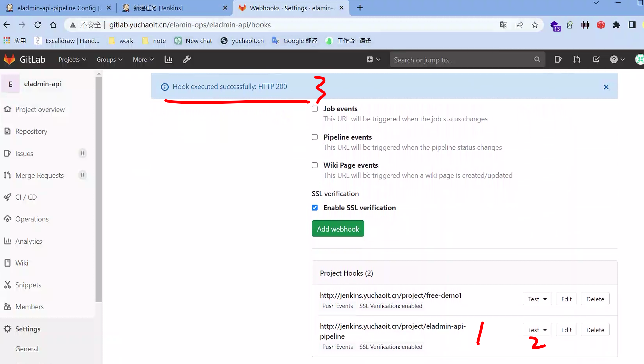Uncheck Enable SSL verification
This screenshot has width=644, height=364.
pyautogui.click(x=315, y=208)
